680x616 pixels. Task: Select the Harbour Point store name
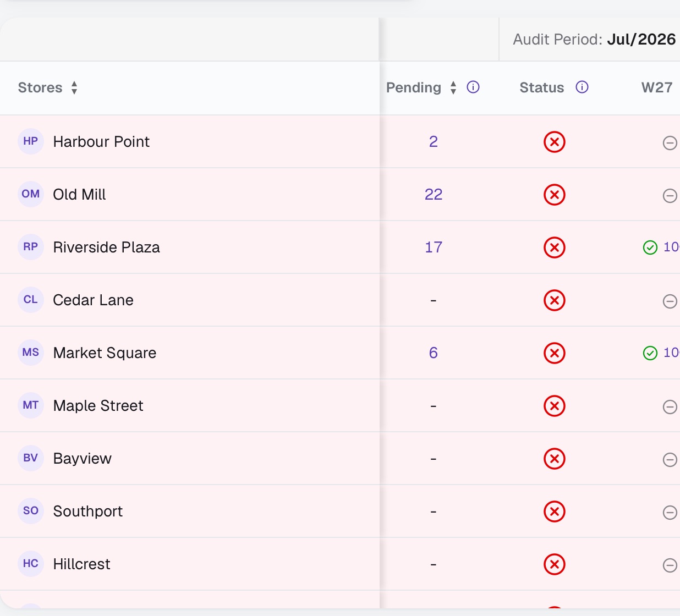pos(101,142)
